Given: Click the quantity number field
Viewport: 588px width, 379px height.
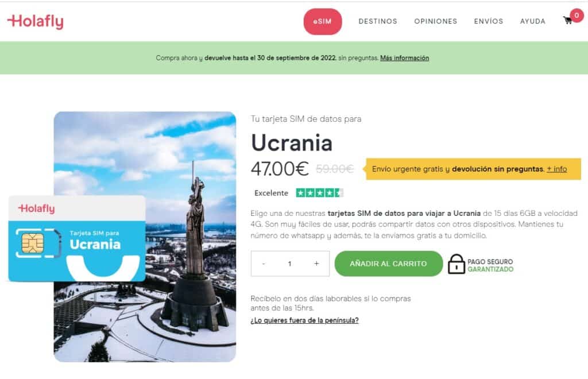Looking at the screenshot, I should (x=289, y=264).
